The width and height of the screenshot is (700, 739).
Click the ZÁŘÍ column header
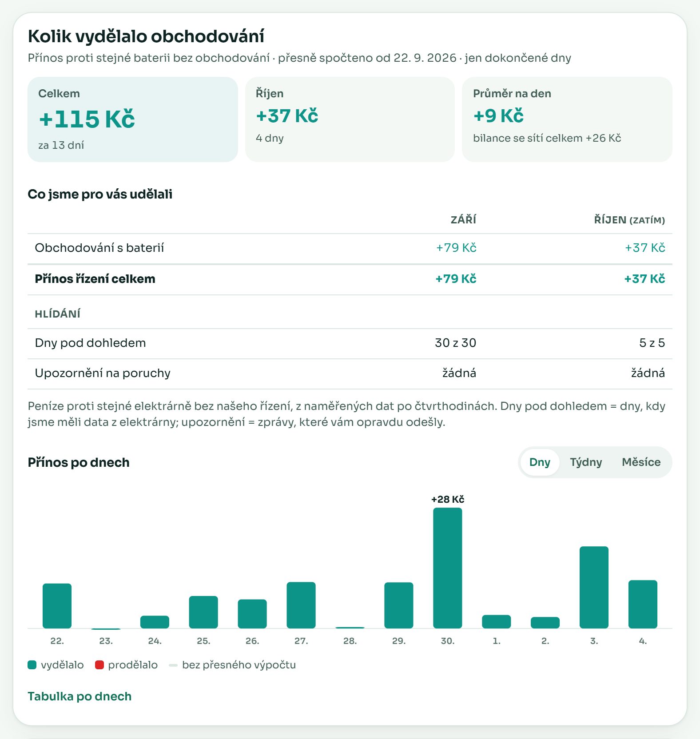click(463, 220)
